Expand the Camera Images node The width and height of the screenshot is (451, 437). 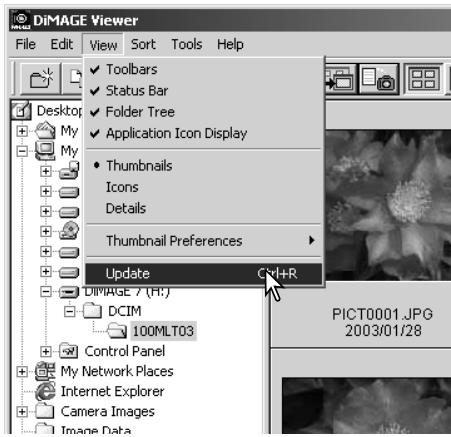click(22, 412)
